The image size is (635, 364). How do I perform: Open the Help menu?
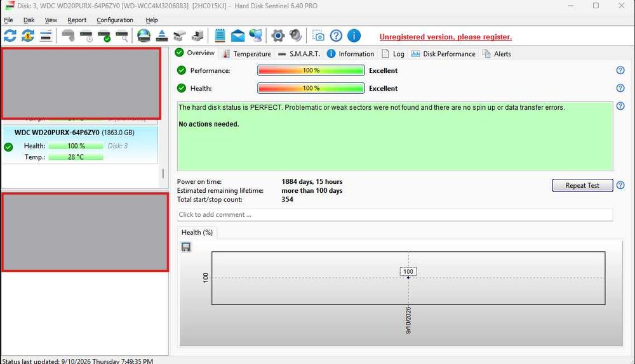(x=152, y=20)
